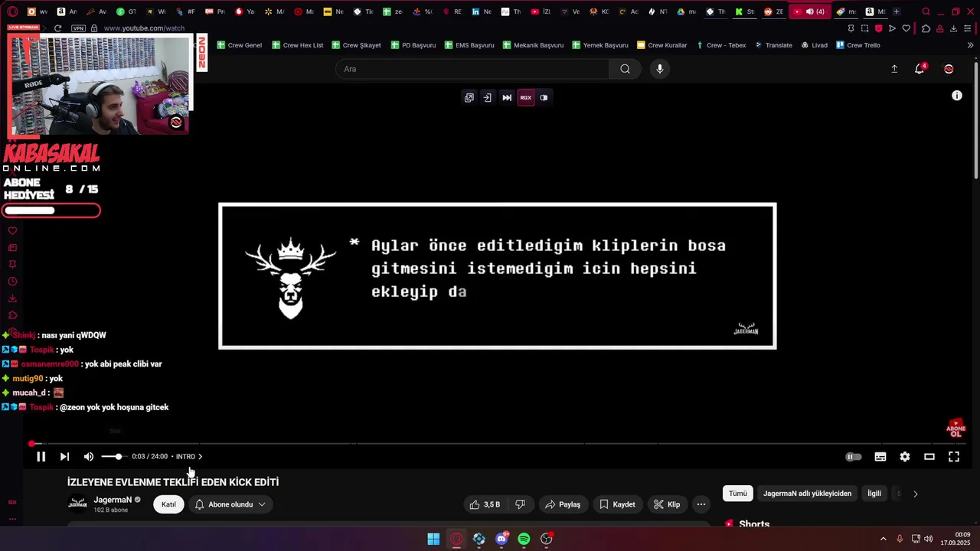Image resolution: width=980 pixels, height=551 pixels.
Task: Share video via Paylaş
Action: tap(563, 504)
